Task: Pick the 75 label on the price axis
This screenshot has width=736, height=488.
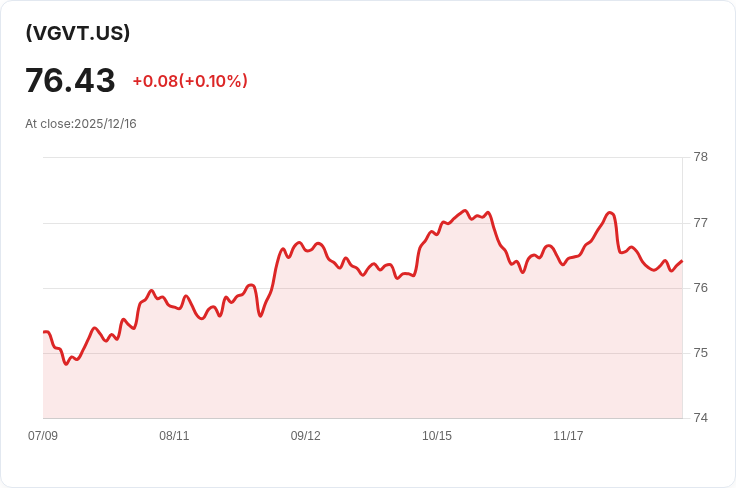Action: click(x=700, y=353)
